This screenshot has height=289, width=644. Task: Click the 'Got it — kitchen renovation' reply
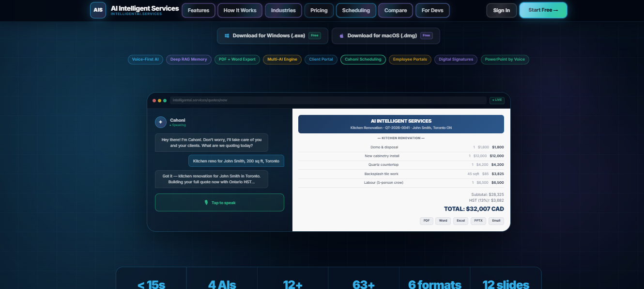212,179
